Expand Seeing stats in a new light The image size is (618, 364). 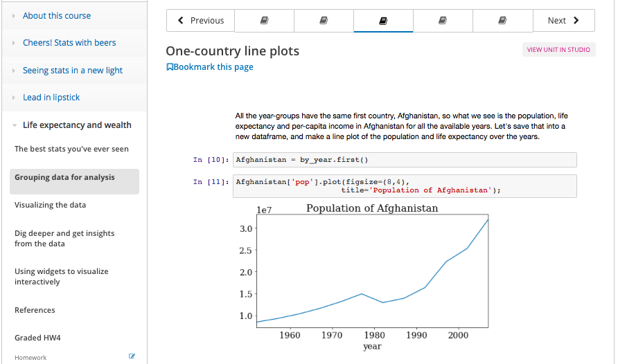[72, 71]
